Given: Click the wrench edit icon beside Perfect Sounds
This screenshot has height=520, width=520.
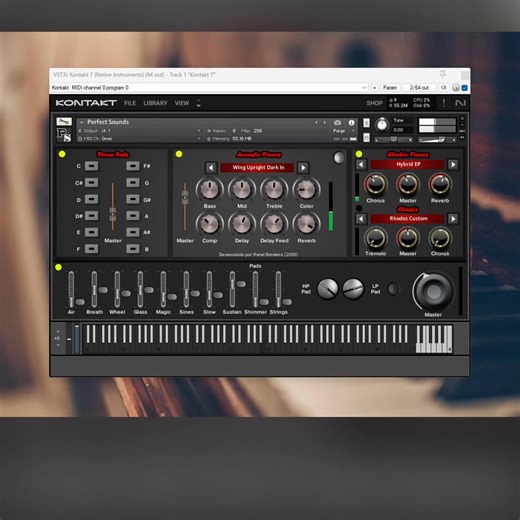Looking at the screenshot, I should 64,122.
